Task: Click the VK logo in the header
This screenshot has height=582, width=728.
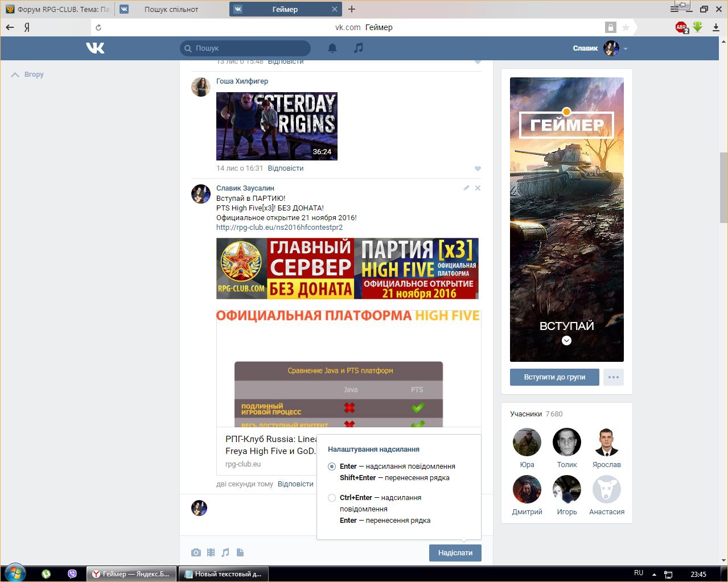Action: pyautogui.click(x=95, y=48)
